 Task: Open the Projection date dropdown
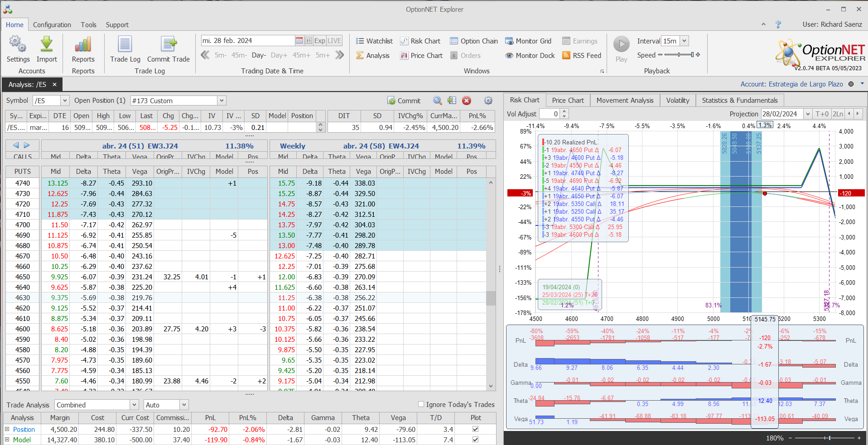pos(808,114)
